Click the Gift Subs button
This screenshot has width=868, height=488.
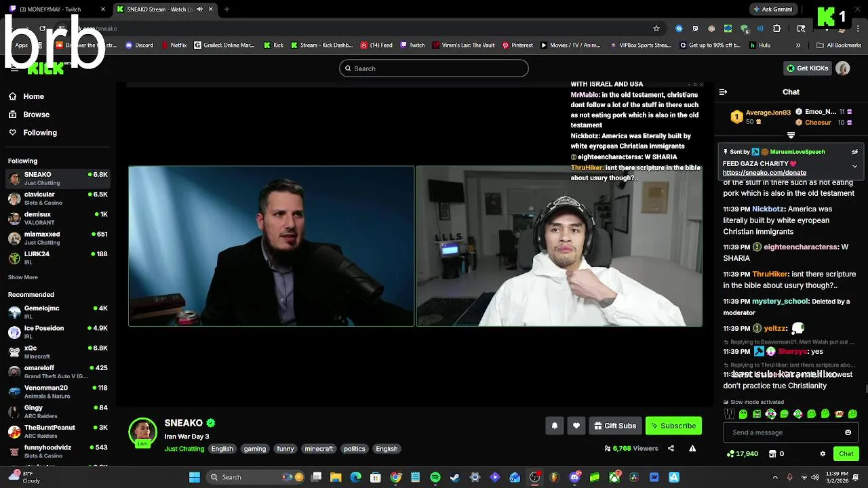[615, 426]
